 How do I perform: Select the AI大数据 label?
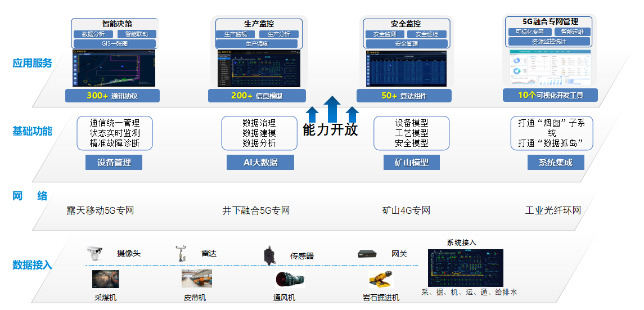(x=260, y=163)
